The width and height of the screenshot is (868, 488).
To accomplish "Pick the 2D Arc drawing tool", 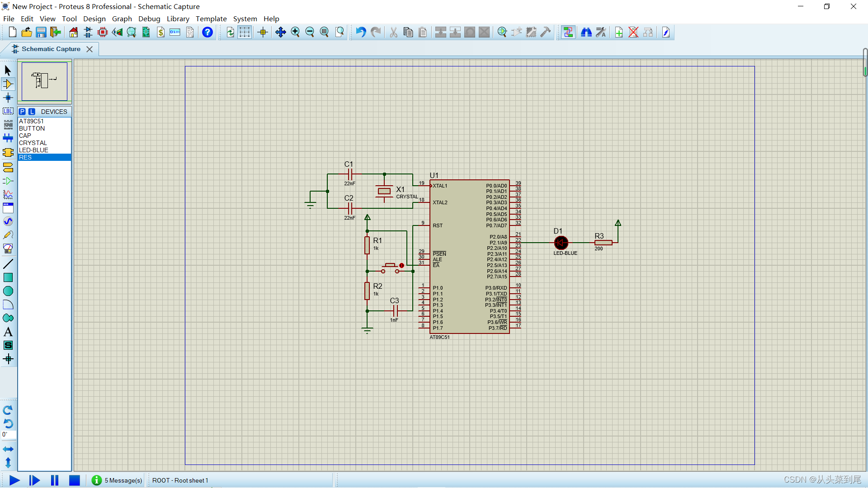I will pos(8,305).
